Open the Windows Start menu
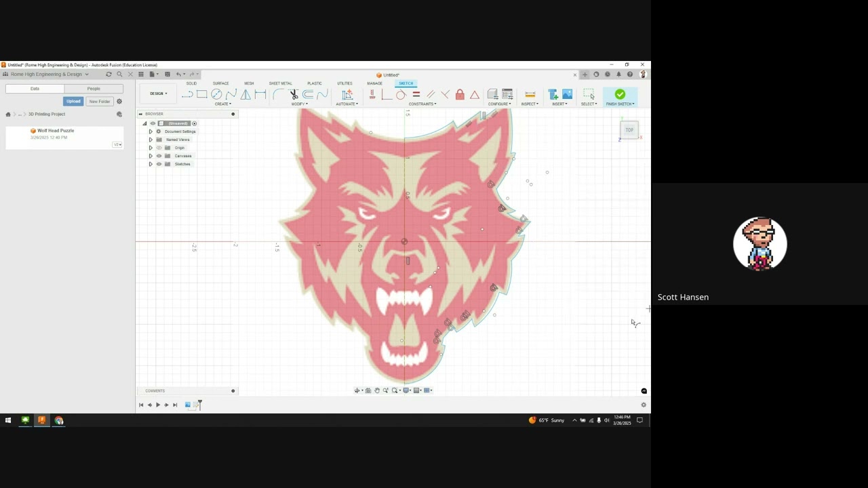This screenshot has height=488, width=868. pyautogui.click(x=8, y=420)
